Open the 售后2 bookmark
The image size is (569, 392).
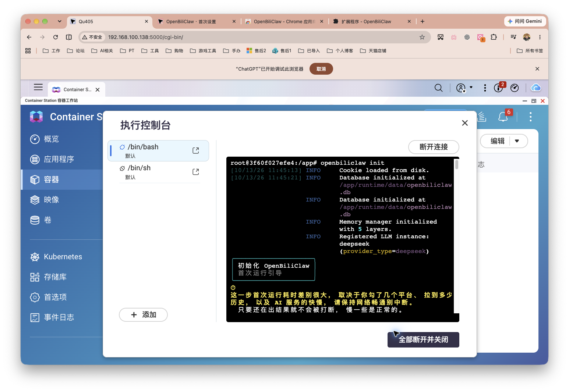pos(256,51)
